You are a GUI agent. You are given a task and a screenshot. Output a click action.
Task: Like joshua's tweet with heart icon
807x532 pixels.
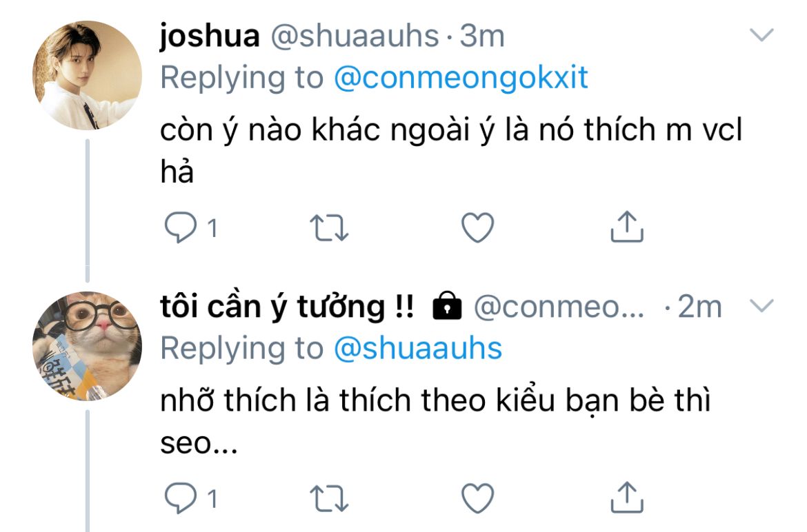pos(477,227)
